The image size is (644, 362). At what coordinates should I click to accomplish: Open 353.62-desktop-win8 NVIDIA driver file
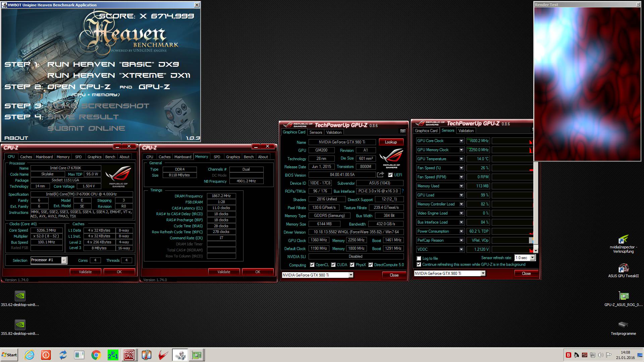click(20, 299)
